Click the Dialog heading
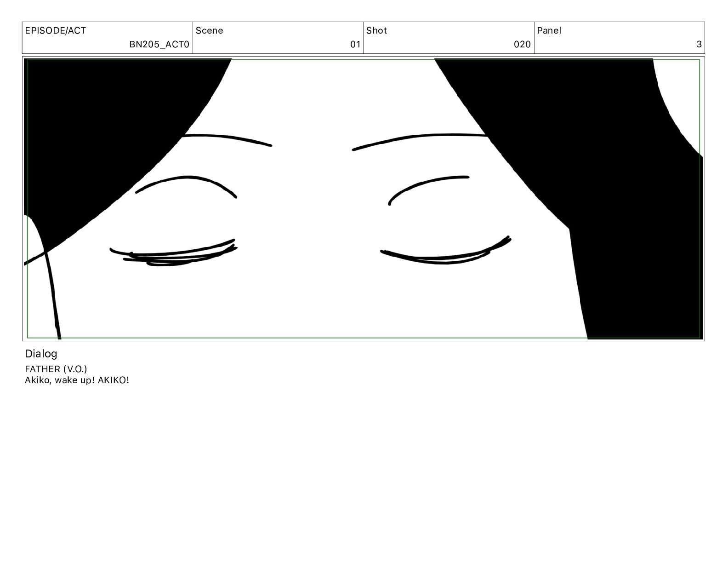This screenshot has height=563, width=728. [41, 354]
